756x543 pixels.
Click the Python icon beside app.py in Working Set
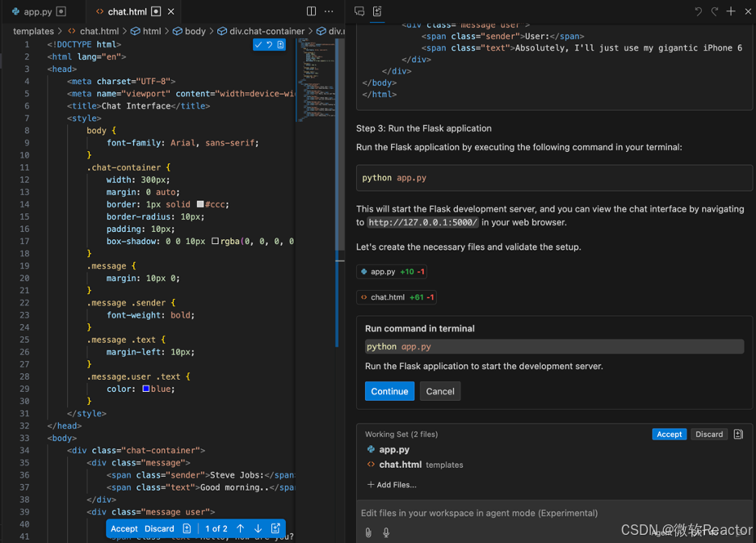point(371,449)
